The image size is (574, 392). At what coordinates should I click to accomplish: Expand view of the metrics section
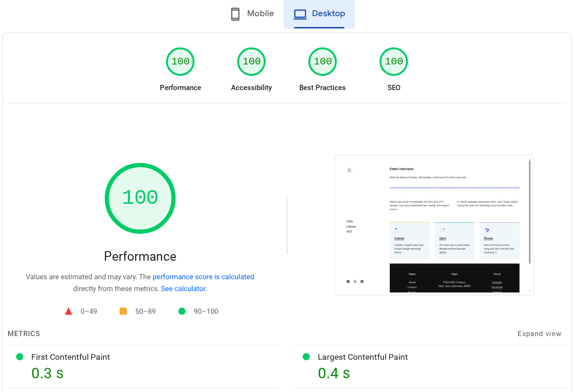point(539,334)
